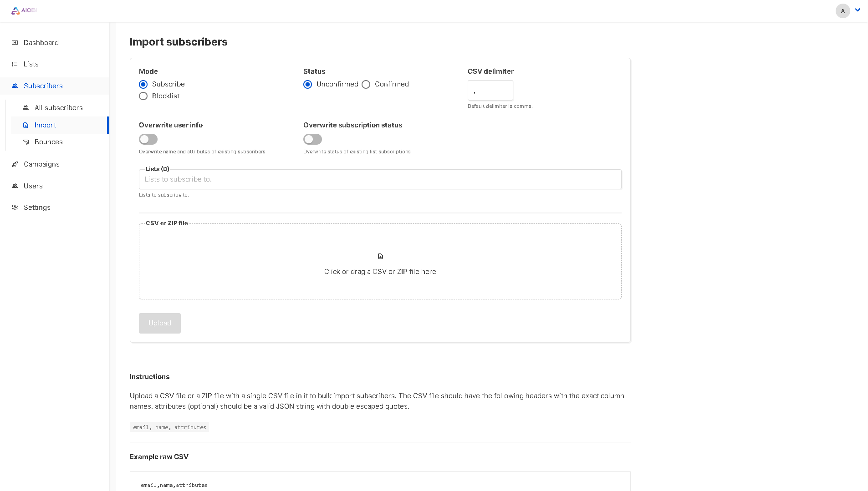Viewport: 868px width, 491px height.
Task: Click the Campaigns rocket icon
Action: pyautogui.click(x=15, y=164)
